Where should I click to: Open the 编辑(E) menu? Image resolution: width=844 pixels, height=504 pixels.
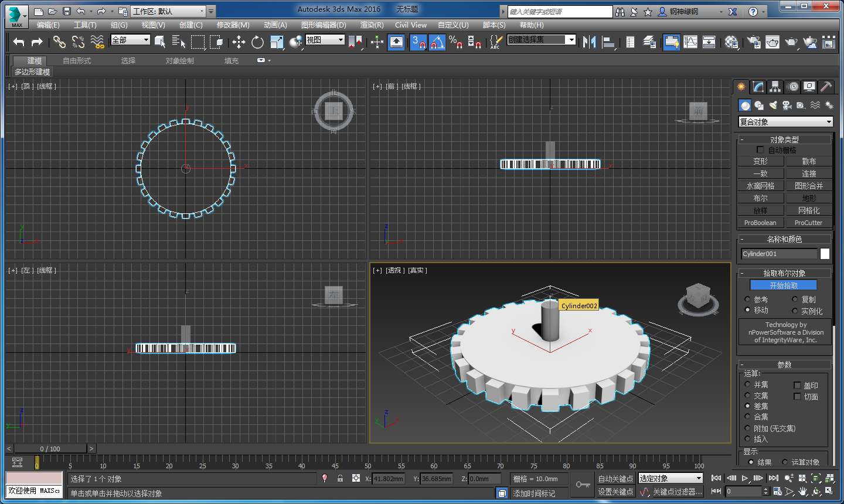point(48,25)
